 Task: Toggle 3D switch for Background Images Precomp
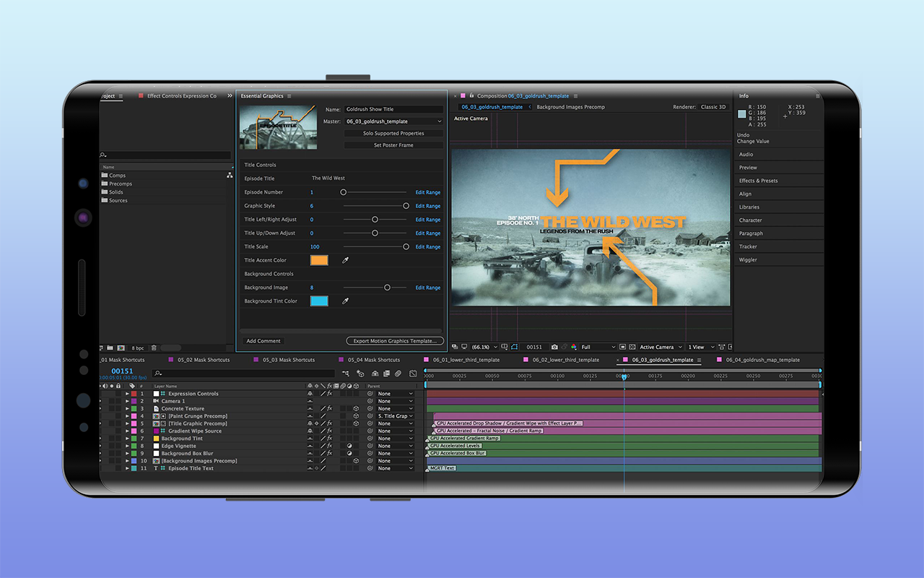[x=356, y=461]
